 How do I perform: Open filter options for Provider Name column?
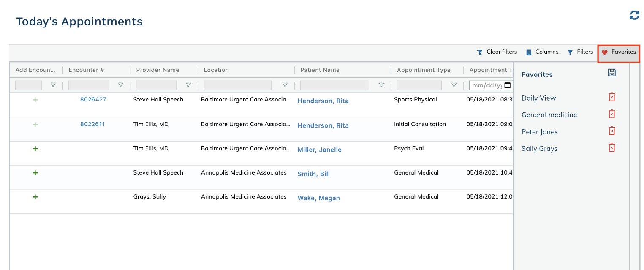point(188,85)
